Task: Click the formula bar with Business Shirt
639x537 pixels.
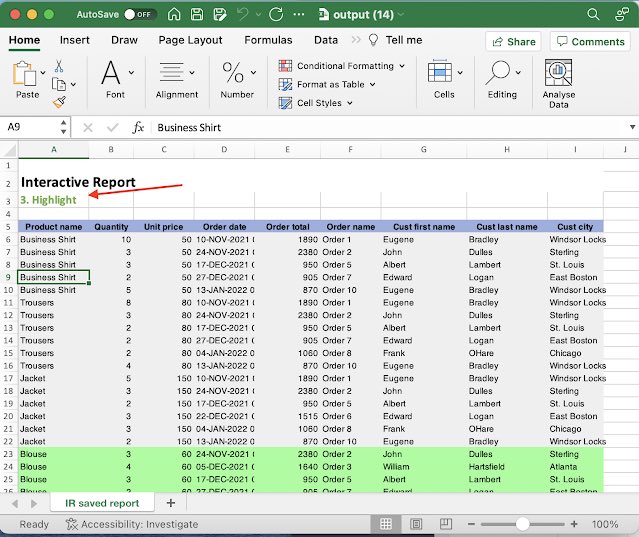Action: [x=389, y=128]
